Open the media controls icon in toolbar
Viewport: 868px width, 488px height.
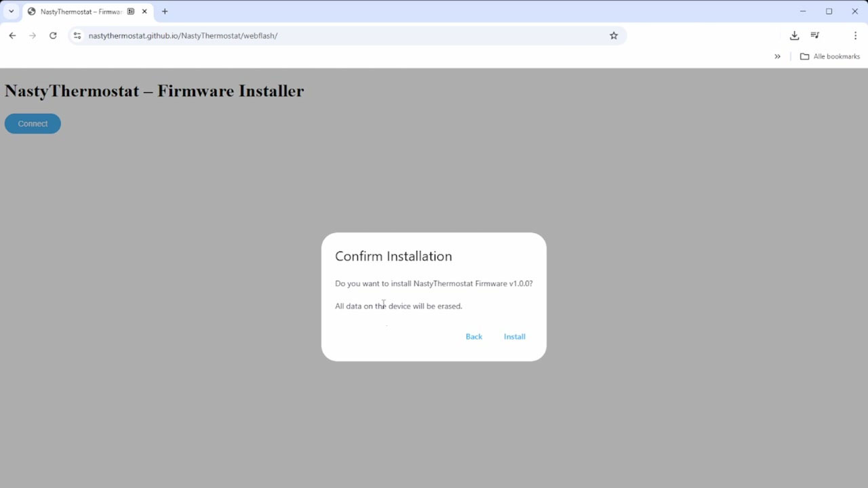[x=814, y=35]
